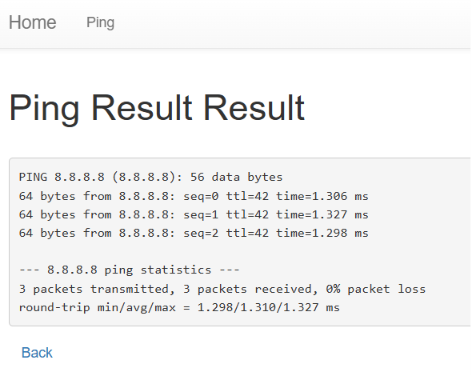The height and width of the screenshot is (376, 471).
Task: Click the seq=1 reply line
Action: (193, 215)
